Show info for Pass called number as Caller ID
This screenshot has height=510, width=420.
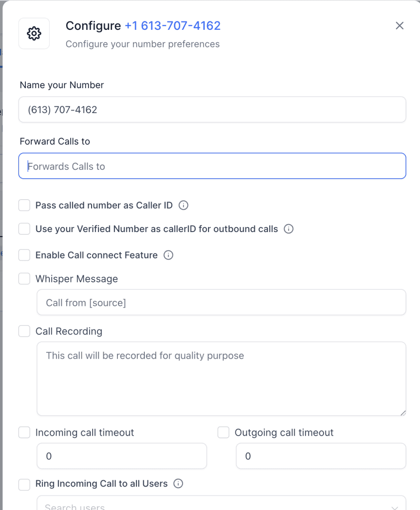tap(183, 205)
